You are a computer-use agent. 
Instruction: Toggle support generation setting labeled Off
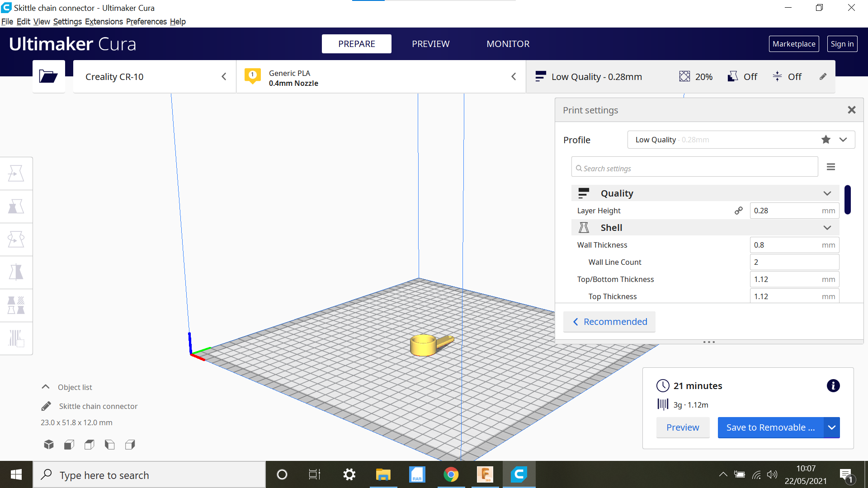pos(742,76)
